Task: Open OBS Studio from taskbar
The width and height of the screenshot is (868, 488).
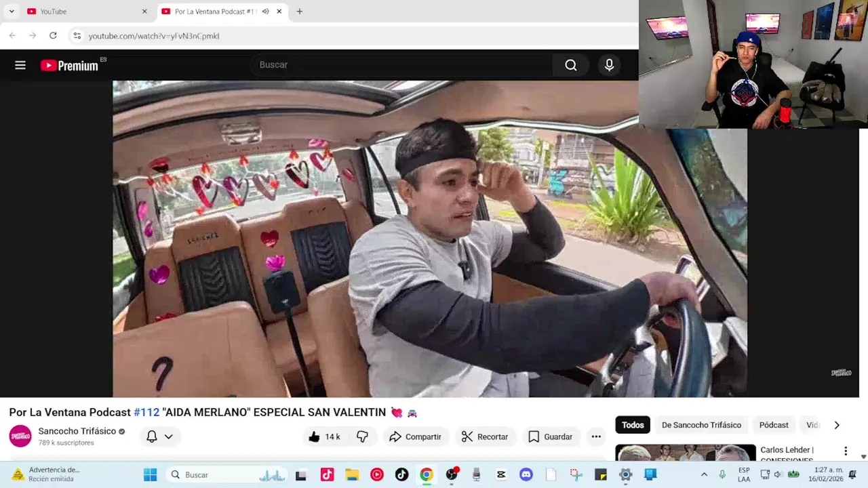Action: 452,475
